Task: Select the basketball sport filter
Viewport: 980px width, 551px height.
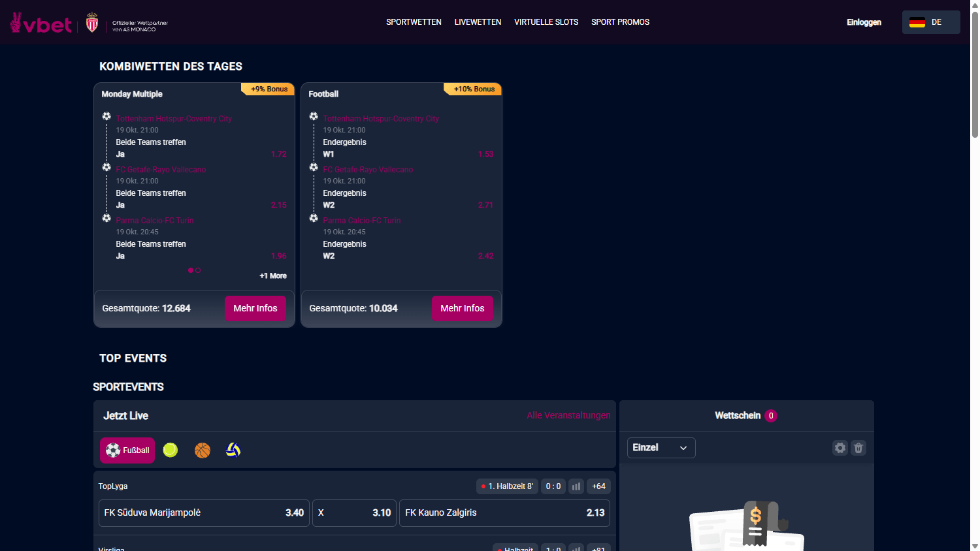Action: (203, 450)
